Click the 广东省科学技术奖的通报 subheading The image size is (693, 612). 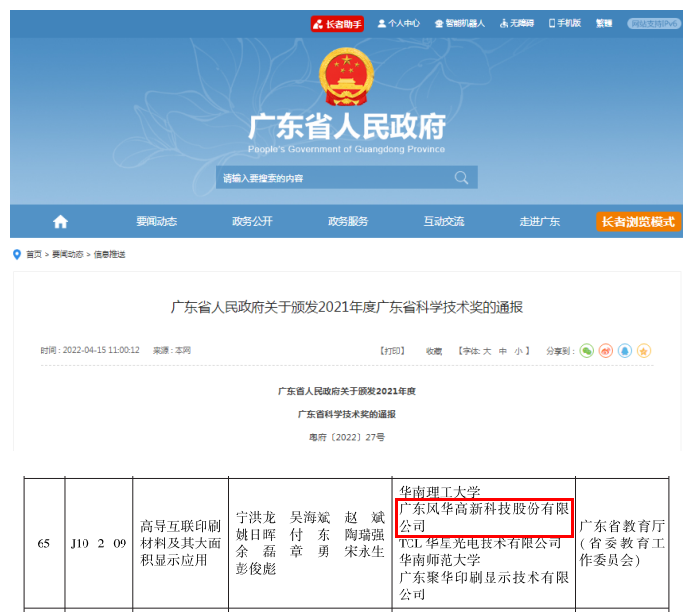[346, 414]
